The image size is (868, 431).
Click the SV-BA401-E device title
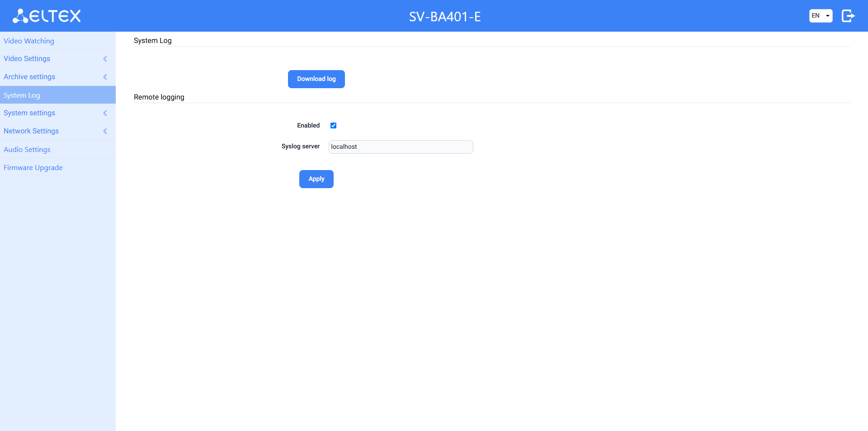point(445,17)
